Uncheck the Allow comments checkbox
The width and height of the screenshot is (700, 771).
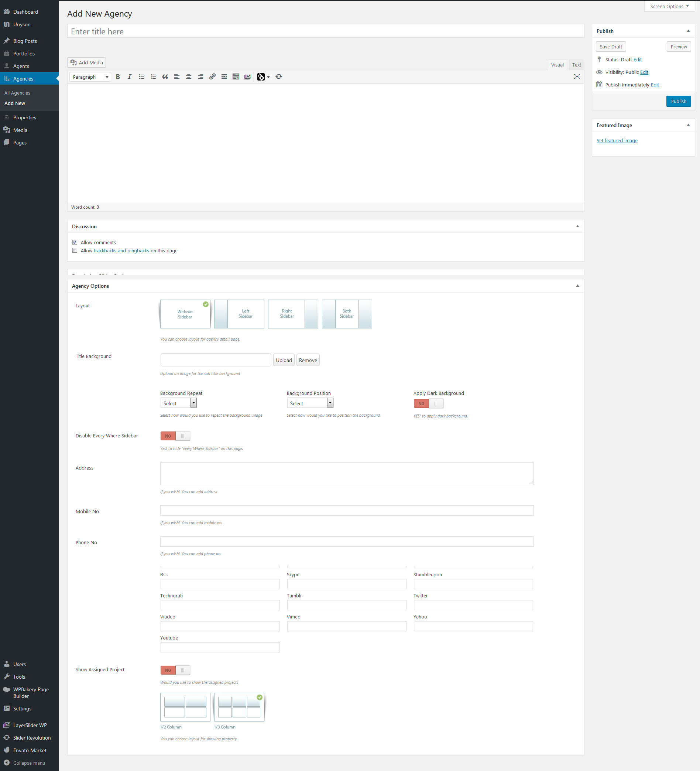[75, 242]
